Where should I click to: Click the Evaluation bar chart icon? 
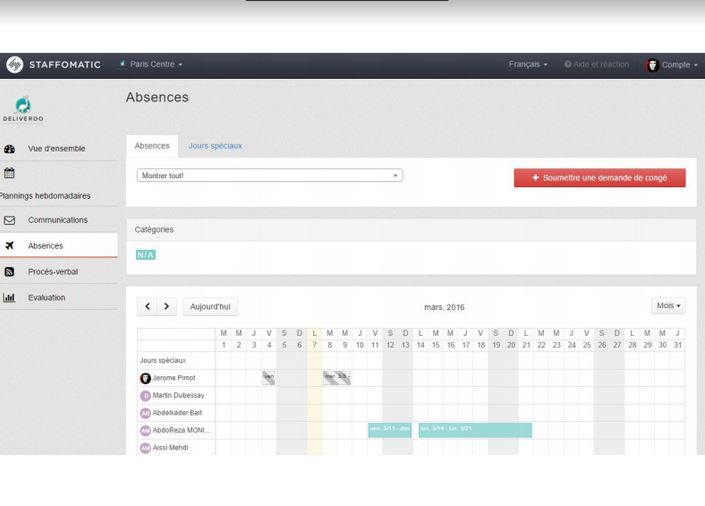coord(10,297)
